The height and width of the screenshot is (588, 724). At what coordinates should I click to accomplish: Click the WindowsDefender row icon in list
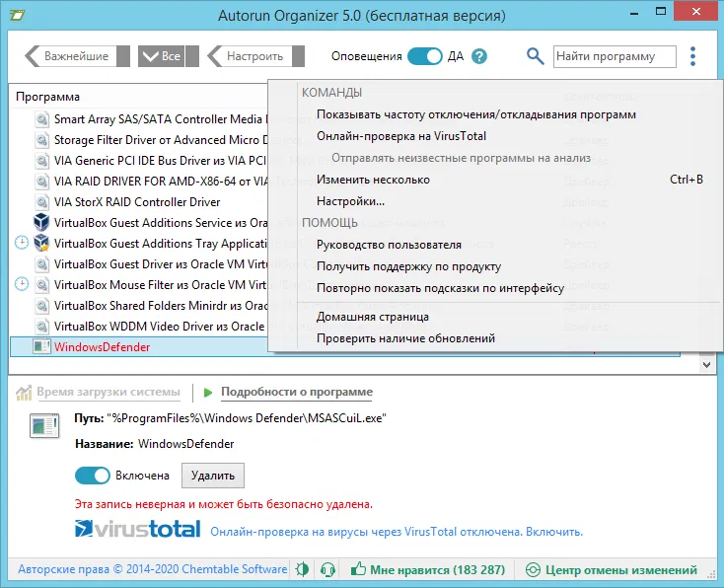click(x=41, y=347)
